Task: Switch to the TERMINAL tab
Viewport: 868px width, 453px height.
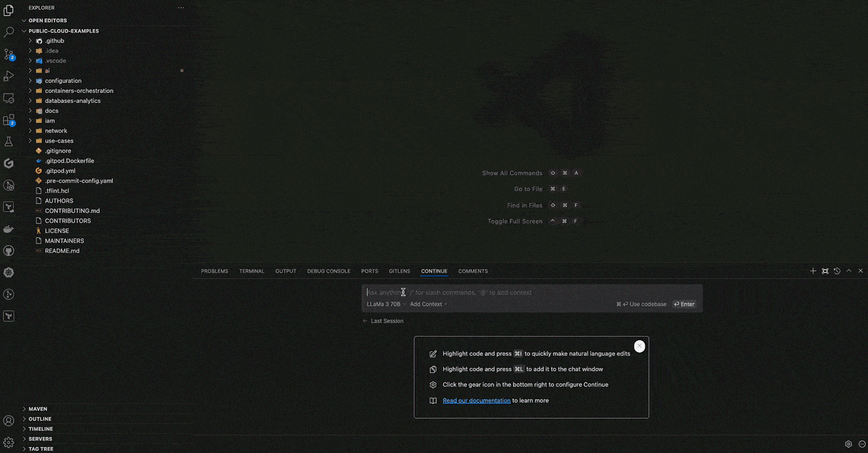Action: (251, 271)
